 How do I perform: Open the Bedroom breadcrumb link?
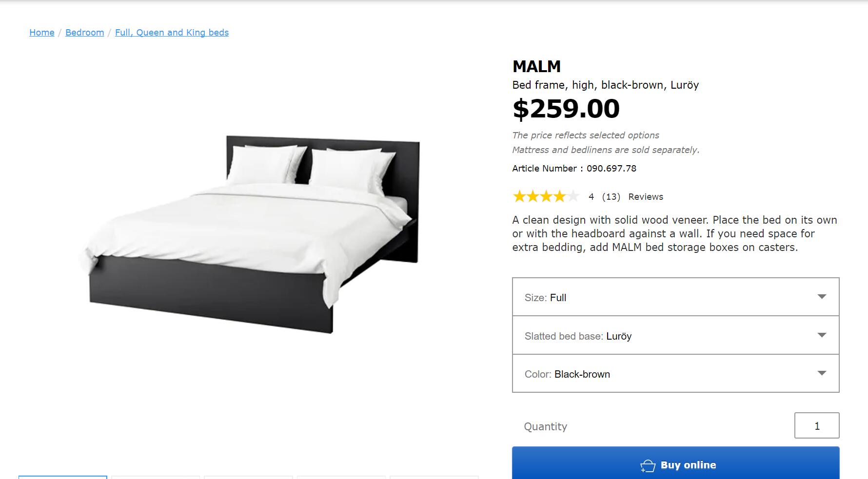click(x=84, y=33)
